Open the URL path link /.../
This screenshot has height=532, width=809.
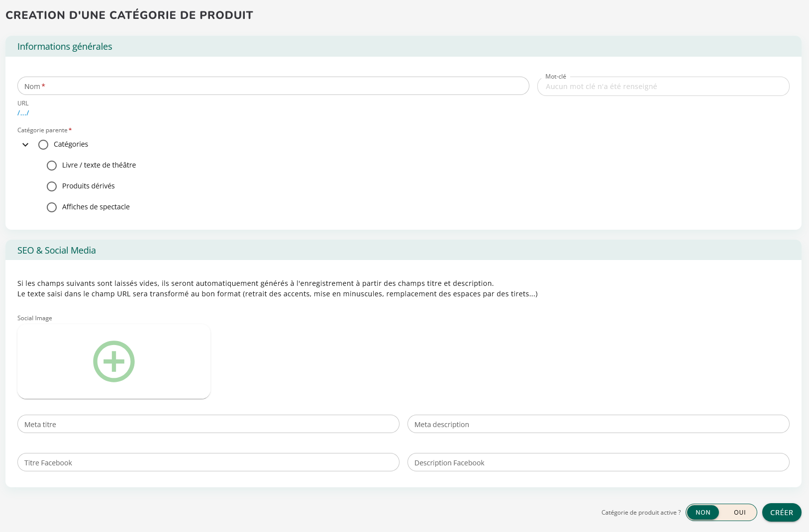(x=23, y=113)
